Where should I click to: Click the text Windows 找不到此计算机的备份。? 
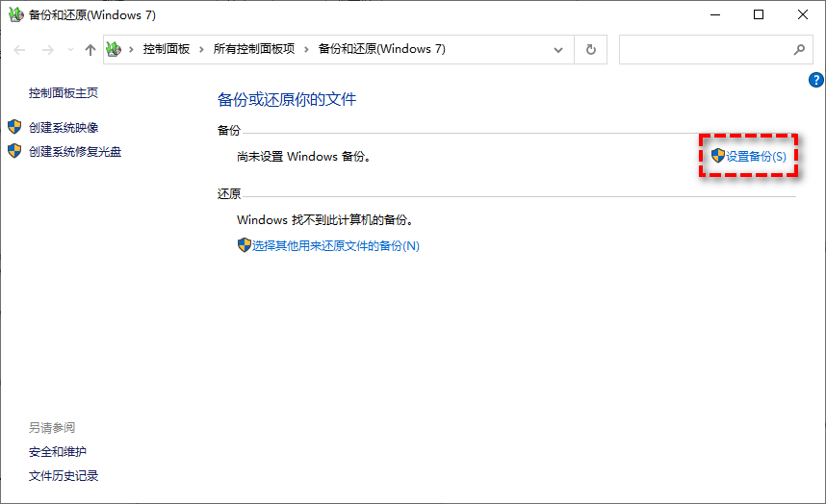(x=325, y=220)
